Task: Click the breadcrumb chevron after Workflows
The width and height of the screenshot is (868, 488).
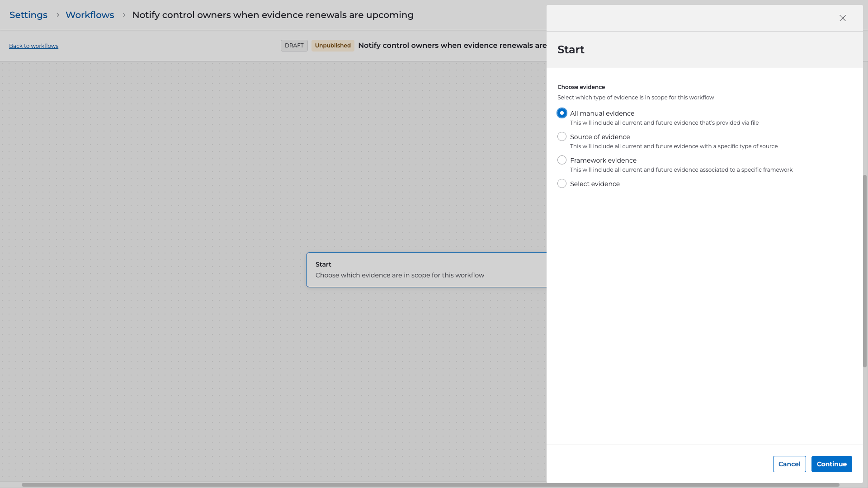Action: pos(124,15)
